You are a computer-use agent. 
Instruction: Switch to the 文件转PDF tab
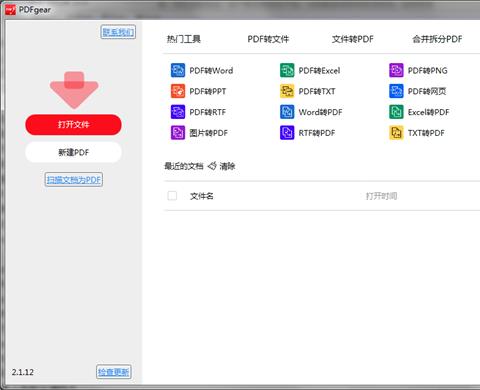pos(353,39)
